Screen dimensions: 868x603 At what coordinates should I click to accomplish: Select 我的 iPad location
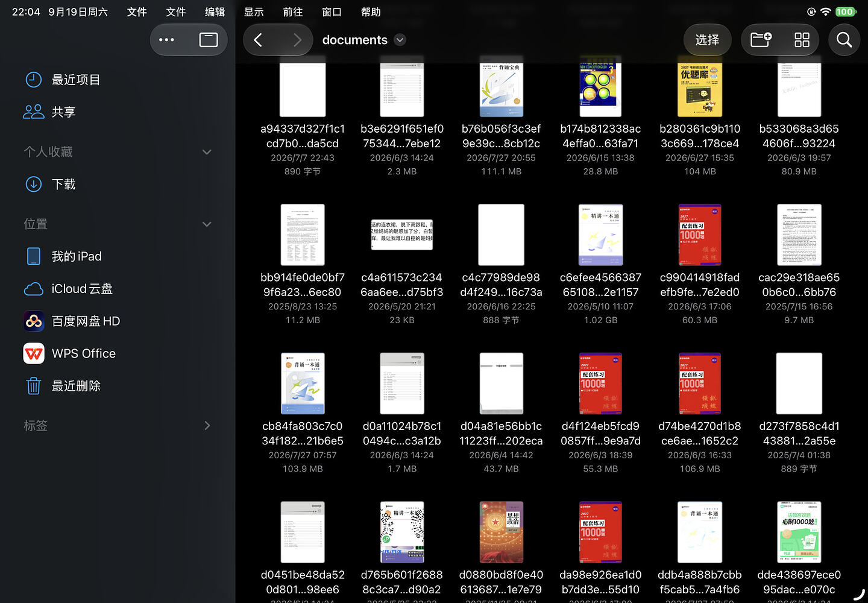(118, 256)
